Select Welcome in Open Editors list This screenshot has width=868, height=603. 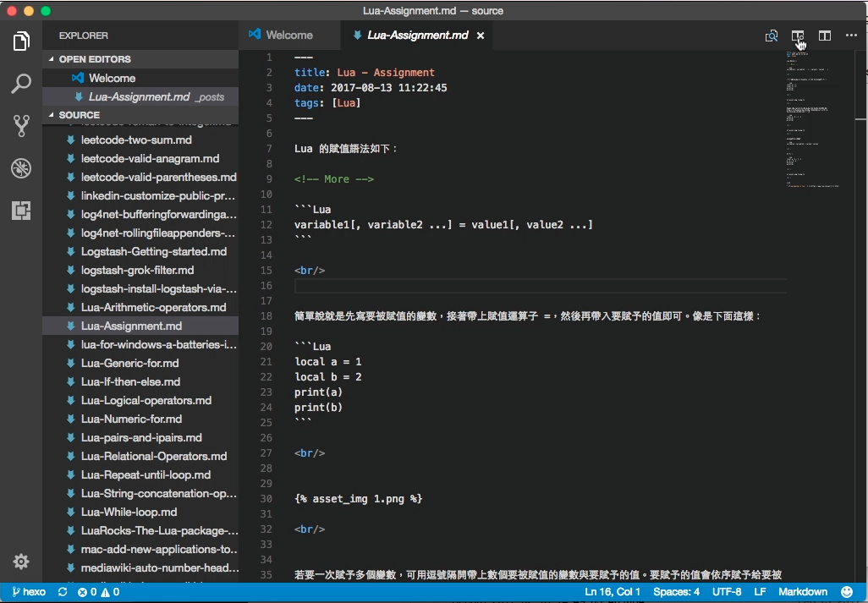(140, 78)
